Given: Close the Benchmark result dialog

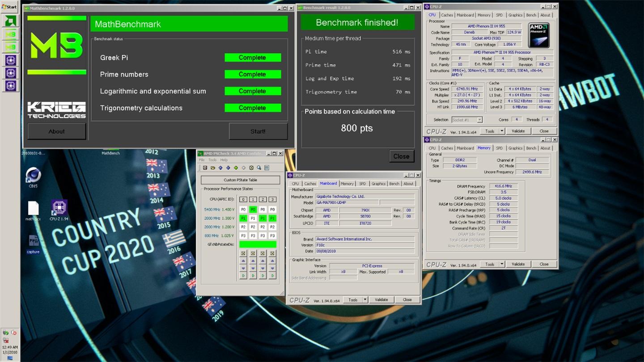Looking at the screenshot, I should point(401,156).
